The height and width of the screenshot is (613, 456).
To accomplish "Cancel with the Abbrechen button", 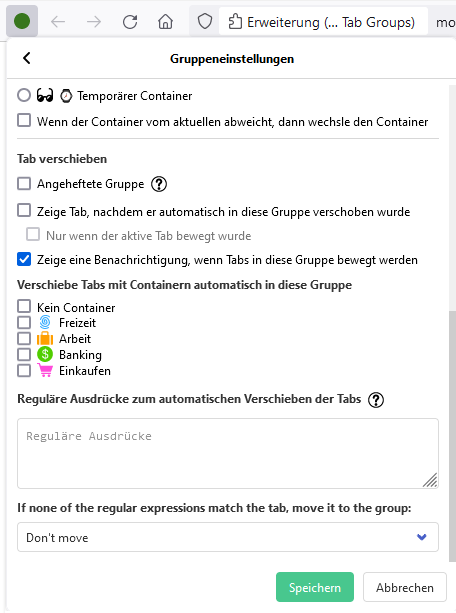I will (x=405, y=587).
